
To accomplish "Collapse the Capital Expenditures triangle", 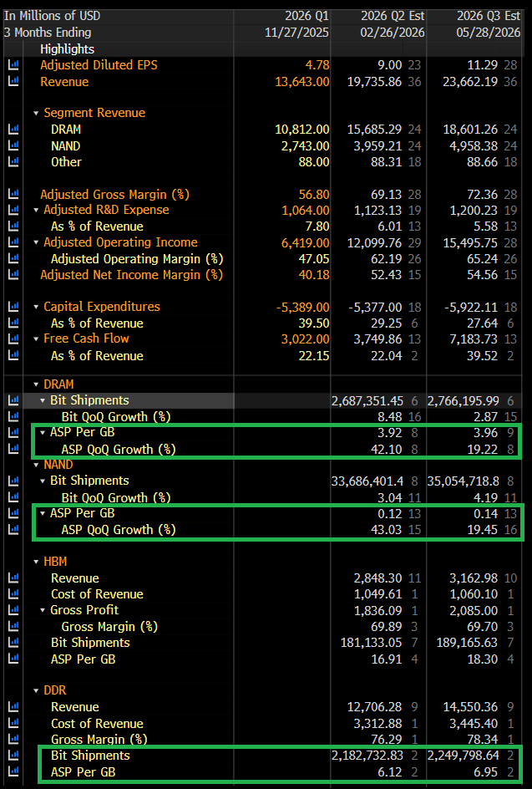I will (x=36, y=307).
